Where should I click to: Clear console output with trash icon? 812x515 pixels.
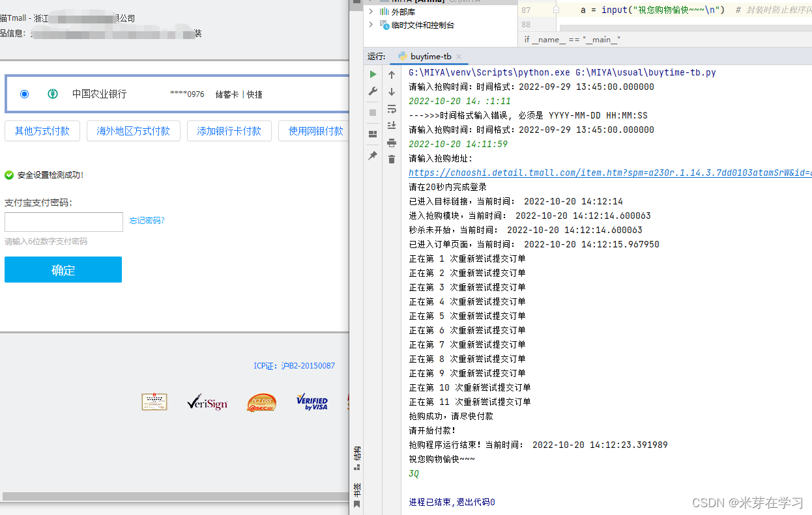(392, 160)
